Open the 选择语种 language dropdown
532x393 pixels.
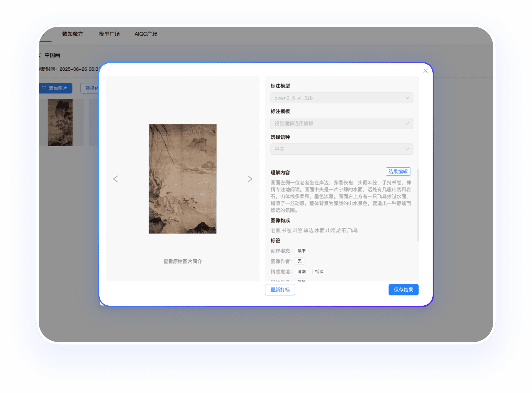point(341,149)
